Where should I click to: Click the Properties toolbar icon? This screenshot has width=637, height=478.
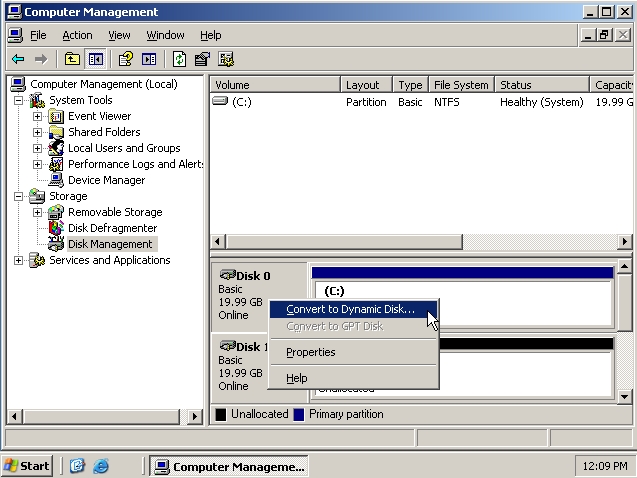tap(202, 59)
